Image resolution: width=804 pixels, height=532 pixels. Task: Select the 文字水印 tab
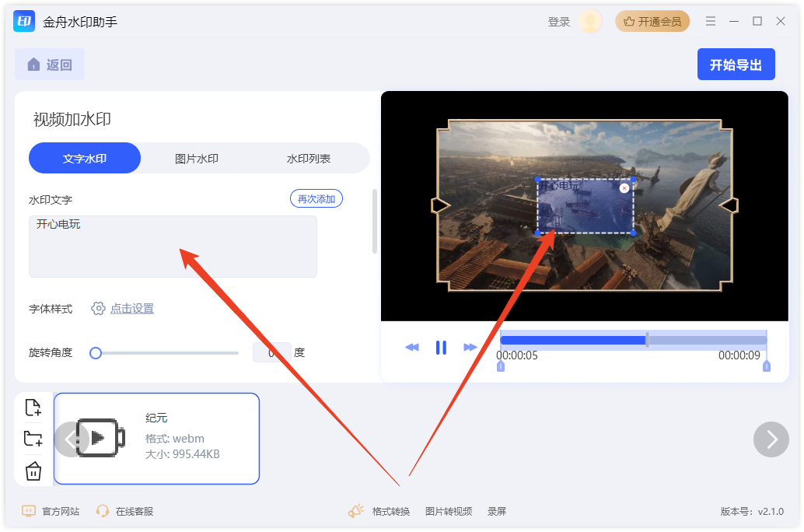(x=84, y=158)
